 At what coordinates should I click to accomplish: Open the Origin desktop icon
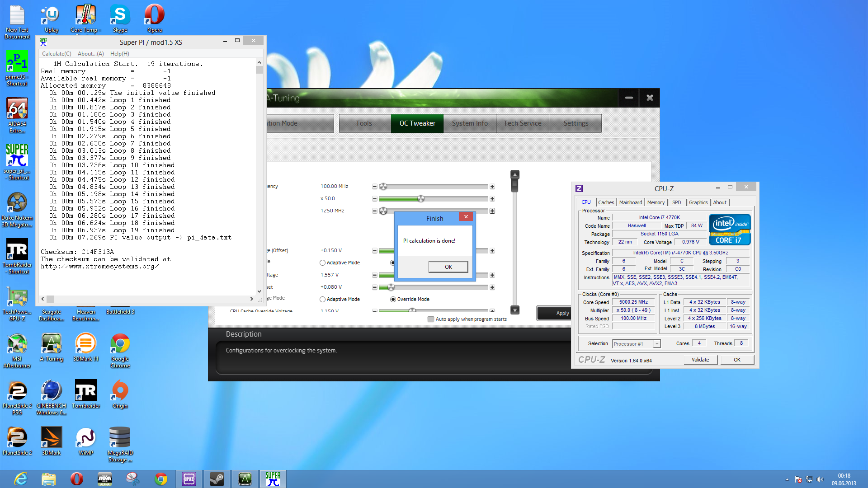tap(120, 394)
